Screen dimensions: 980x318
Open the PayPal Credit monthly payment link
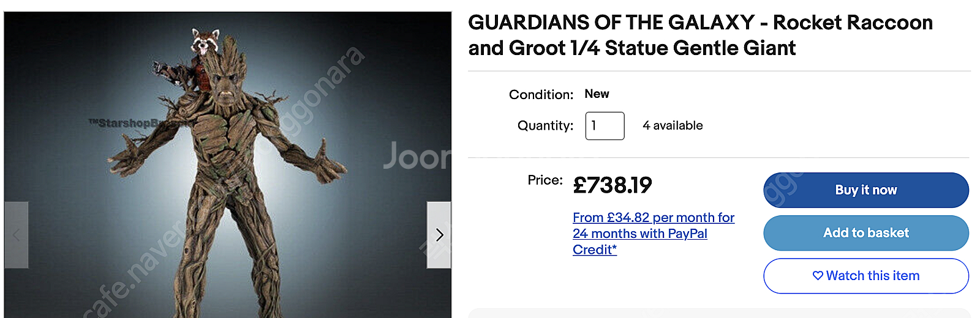coord(654,234)
